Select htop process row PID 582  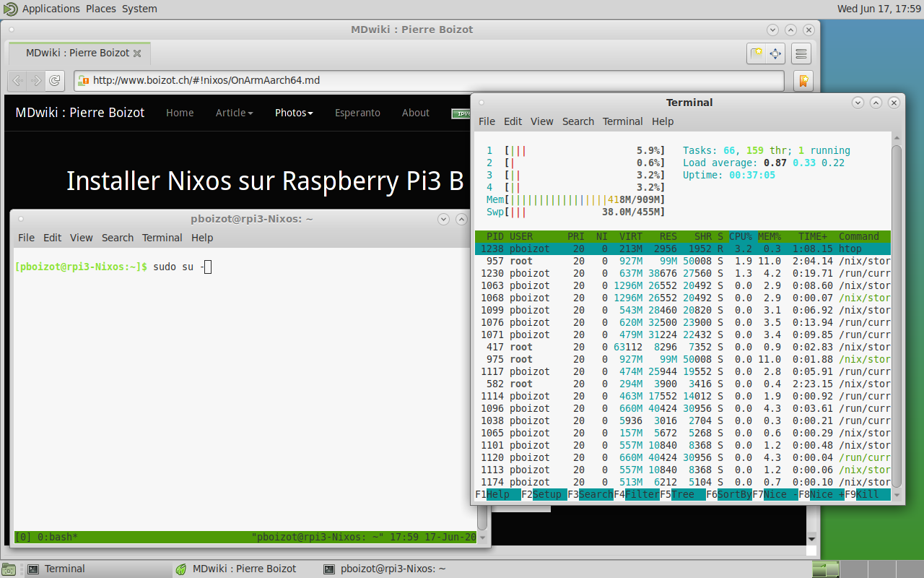point(683,384)
